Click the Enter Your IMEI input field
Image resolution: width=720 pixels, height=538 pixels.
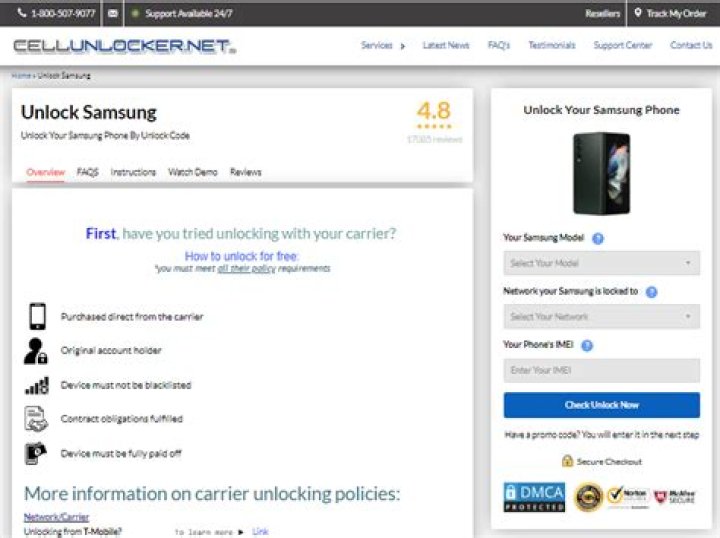(x=601, y=371)
